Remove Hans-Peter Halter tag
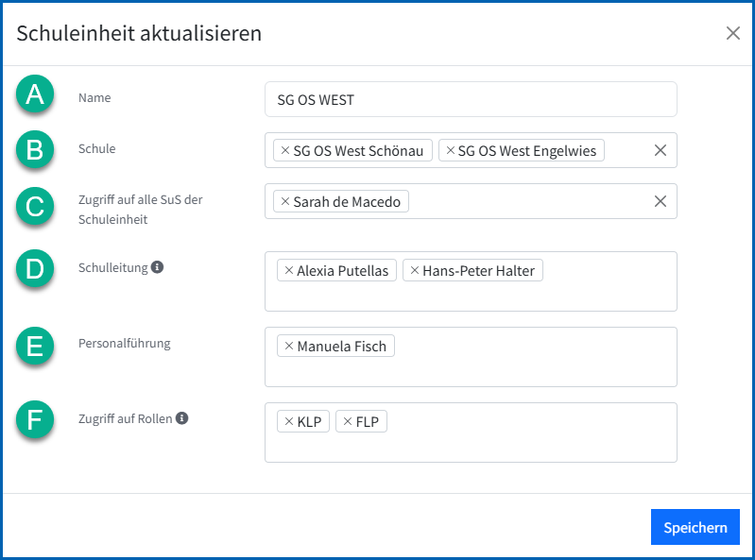This screenshot has height=560, width=755. (x=415, y=270)
